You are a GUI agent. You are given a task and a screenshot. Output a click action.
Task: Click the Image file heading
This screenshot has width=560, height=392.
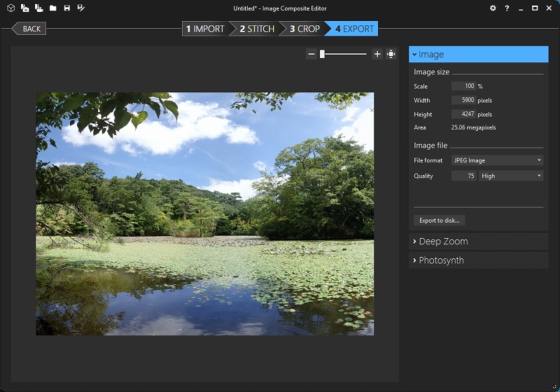pyautogui.click(x=430, y=146)
